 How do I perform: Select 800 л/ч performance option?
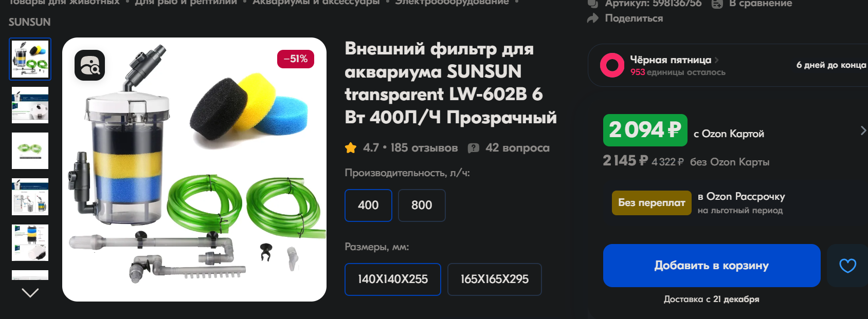pyautogui.click(x=422, y=205)
